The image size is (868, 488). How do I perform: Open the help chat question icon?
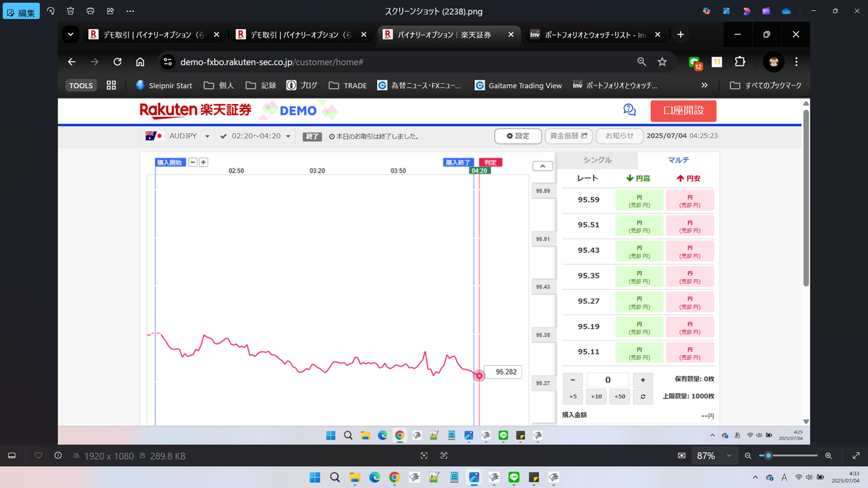click(629, 110)
